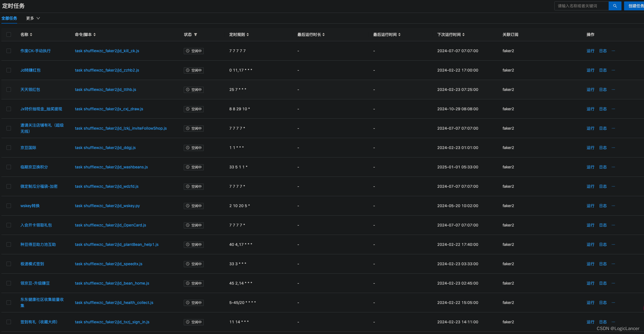Click 运行 for 作废CK-手动执行 task

click(590, 51)
